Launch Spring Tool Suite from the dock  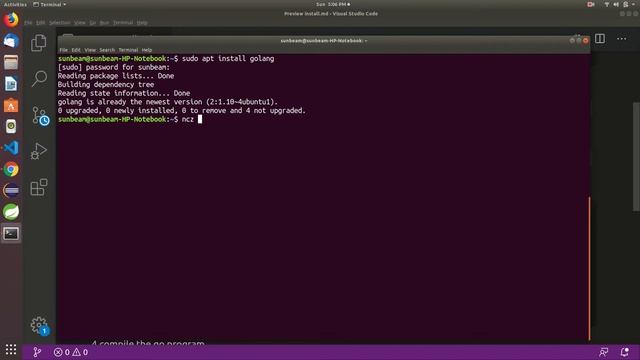pos(11,211)
